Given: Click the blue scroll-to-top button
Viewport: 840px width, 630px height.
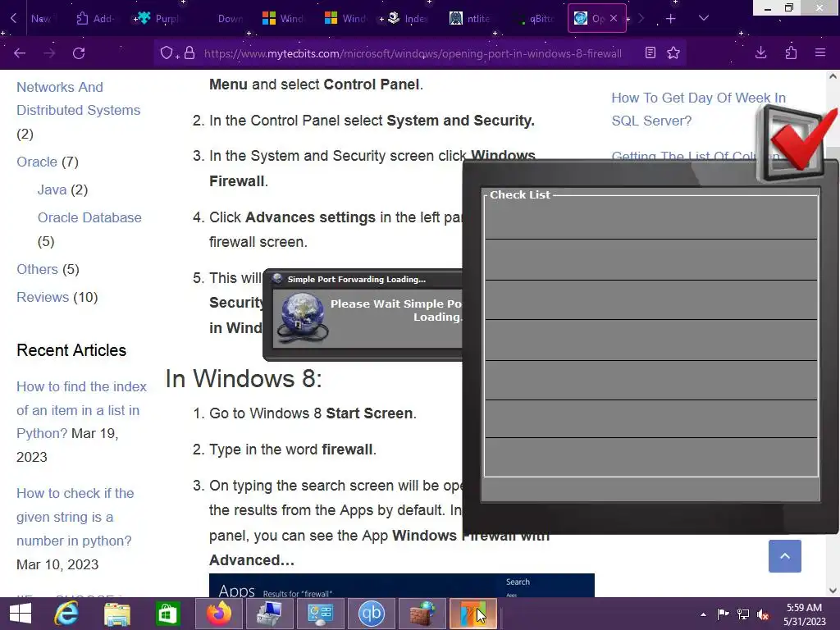Looking at the screenshot, I should point(785,556).
